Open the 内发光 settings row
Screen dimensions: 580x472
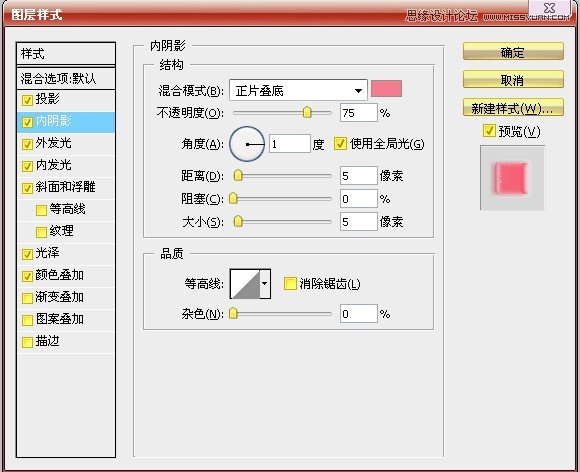[66, 166]
